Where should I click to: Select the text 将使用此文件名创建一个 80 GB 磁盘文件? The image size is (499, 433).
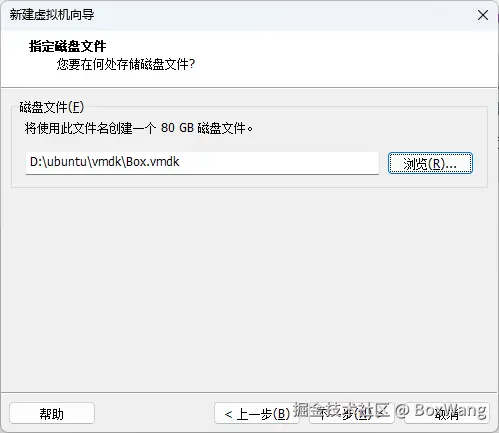pos(139,128)
